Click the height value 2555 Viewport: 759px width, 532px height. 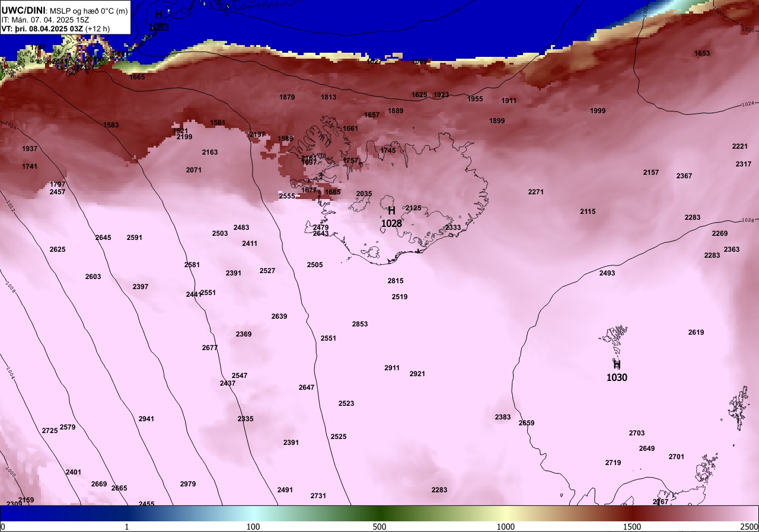coord(287,196)
